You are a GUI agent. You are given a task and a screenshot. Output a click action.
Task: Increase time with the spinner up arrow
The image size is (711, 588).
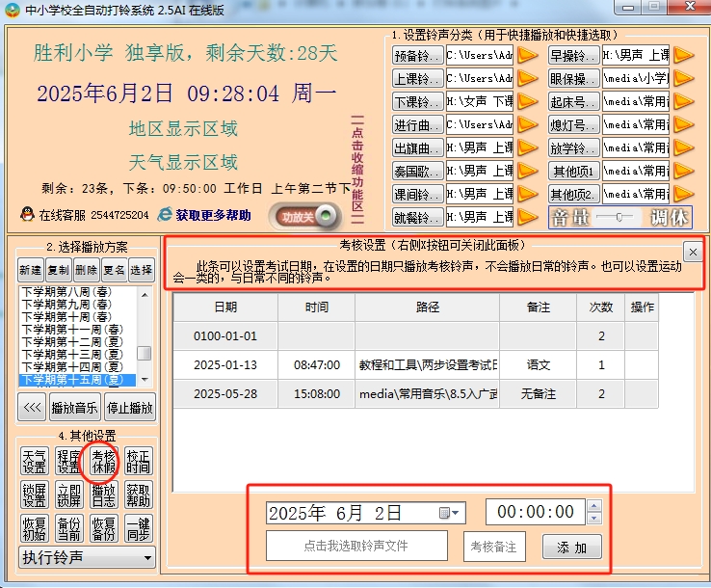click(594, 505)
